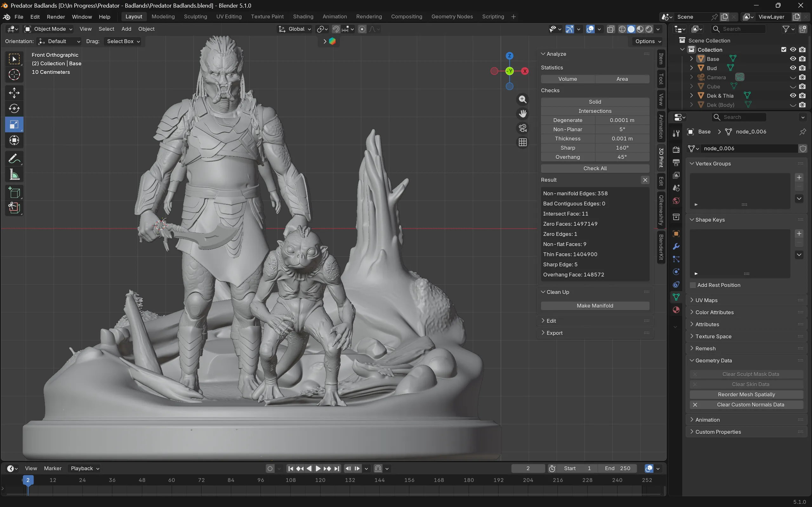Image resolution: width=812 pixels, height=507 pixels.
Task: Click the pan view hand icon
Action: coord(522,114)
